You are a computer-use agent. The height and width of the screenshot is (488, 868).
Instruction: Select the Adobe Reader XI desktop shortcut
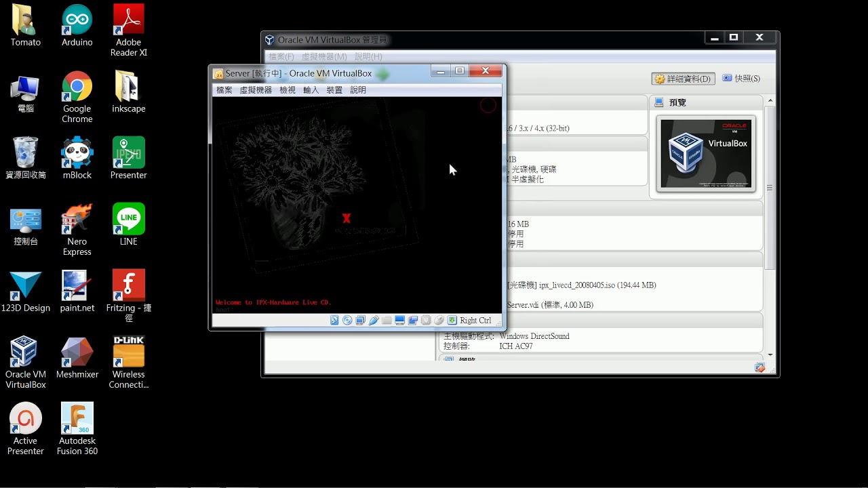(129, 30)
